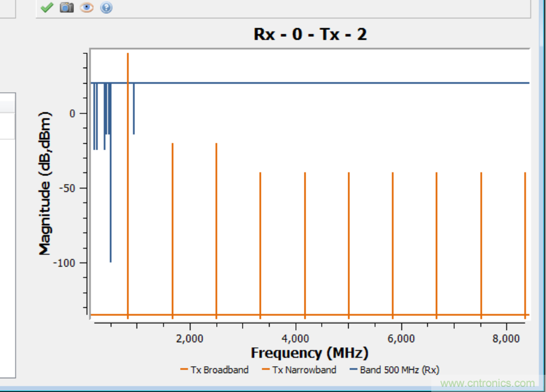
Task: Toggle visibility using the eye icon
Action: (87, 7)
